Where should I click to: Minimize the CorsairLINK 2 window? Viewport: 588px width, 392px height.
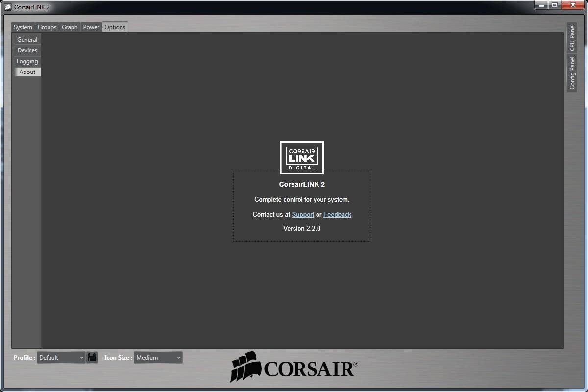pyautogui.click(x=541, y=5)
